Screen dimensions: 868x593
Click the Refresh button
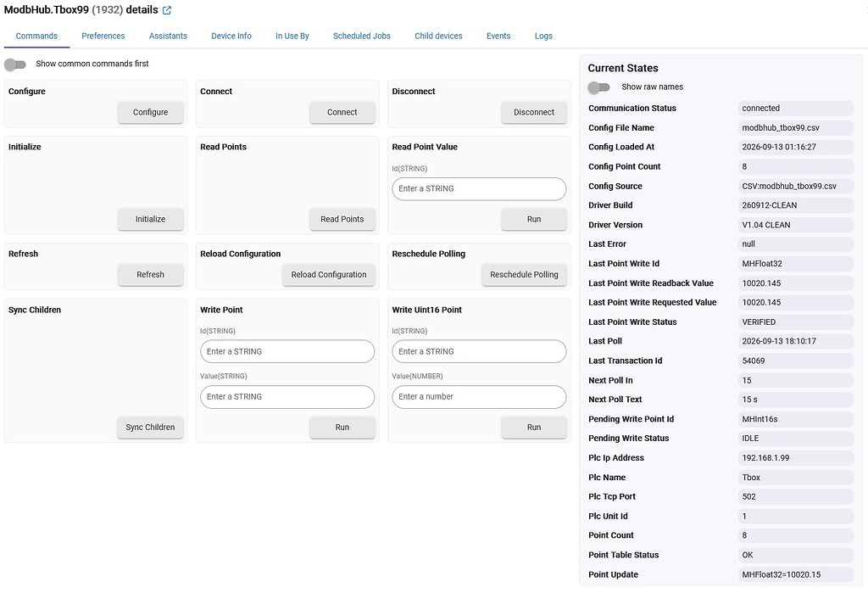click(150, 274)
